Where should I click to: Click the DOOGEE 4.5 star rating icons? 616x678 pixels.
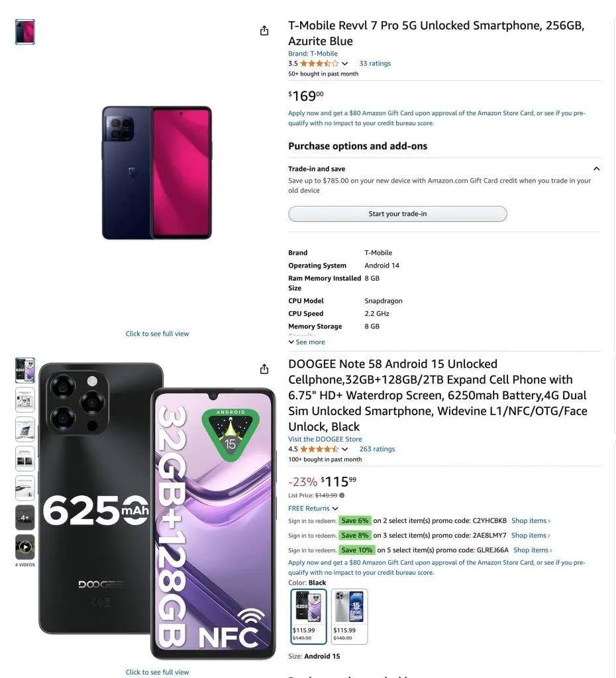(319, 449)
